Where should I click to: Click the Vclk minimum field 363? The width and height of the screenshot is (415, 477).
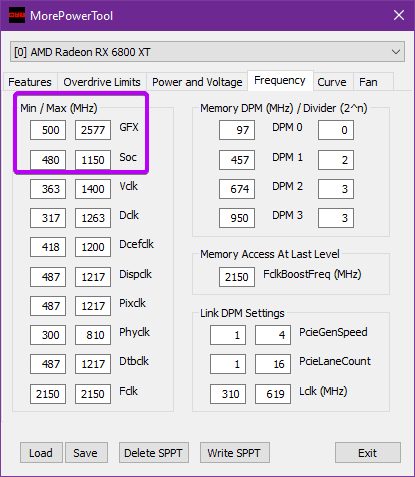tap(48, 189)
